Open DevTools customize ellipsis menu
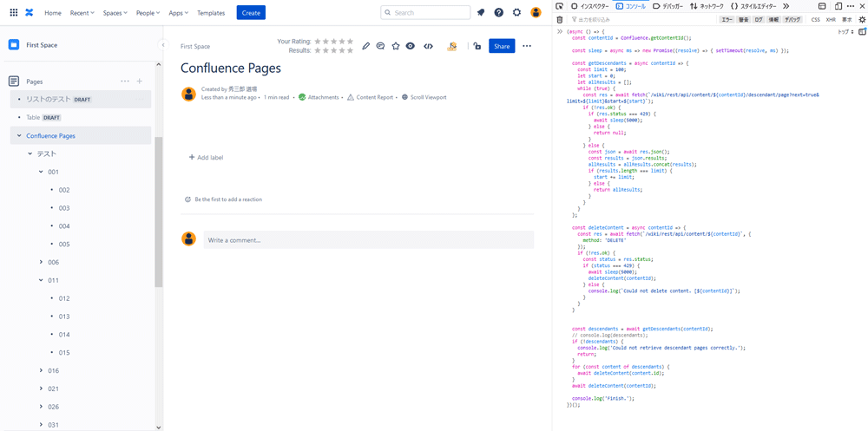The height and width of the screenshot is (431, 868). (x=851, y=6)
